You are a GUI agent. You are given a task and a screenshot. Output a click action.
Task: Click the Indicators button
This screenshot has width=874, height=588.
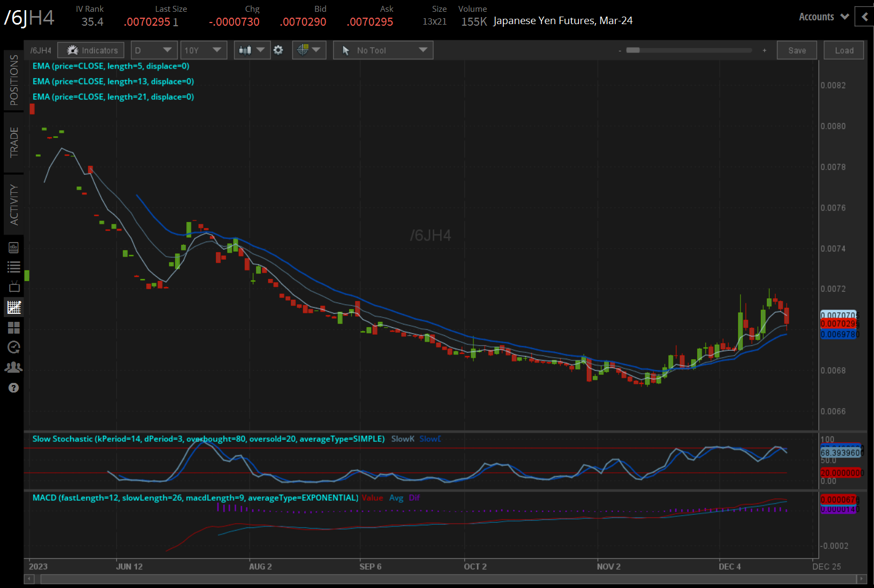tap(91, 50)
